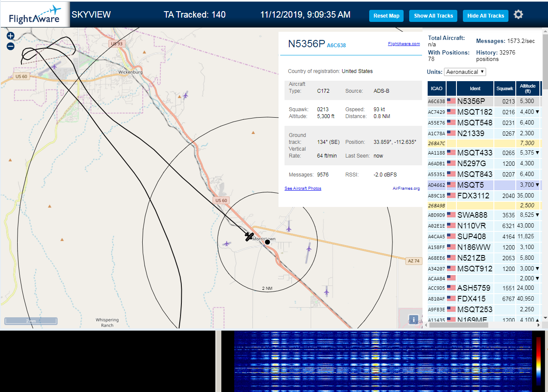Click the US flag in the SWA888 row
This screenshot has height=392, width=548.
click(x=451, y=215)
